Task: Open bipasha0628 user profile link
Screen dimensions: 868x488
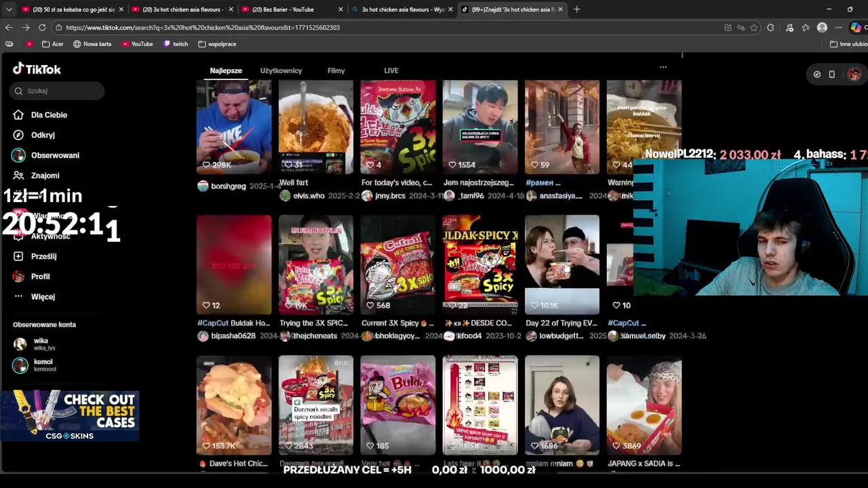Action: [x=233, y=336]
